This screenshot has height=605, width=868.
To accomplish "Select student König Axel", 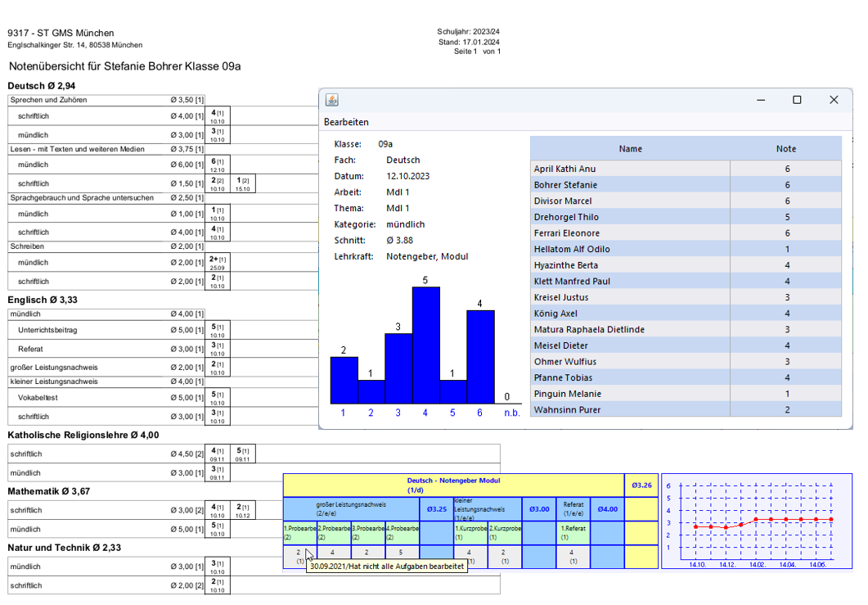I will click(x=686, y=314).
